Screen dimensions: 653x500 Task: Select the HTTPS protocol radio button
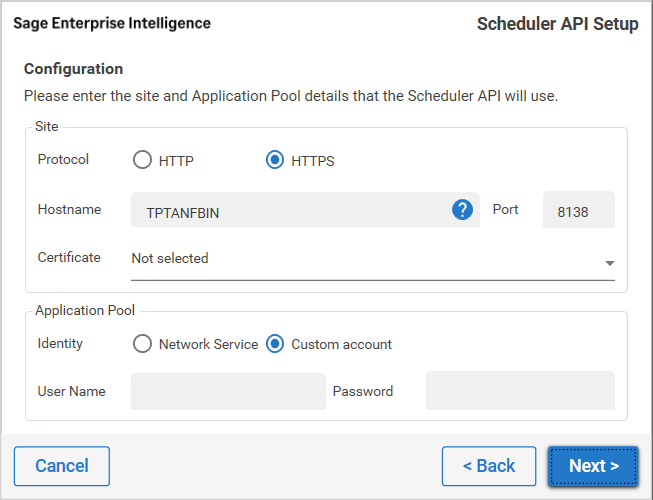point(275,160)
